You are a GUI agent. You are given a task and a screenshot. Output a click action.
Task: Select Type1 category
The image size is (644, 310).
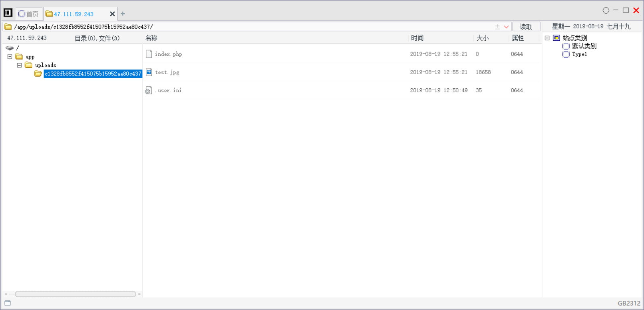[580, 54]
